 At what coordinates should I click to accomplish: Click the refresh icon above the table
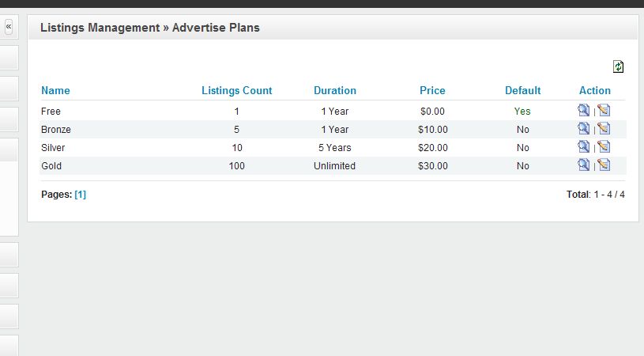point(619,67)
